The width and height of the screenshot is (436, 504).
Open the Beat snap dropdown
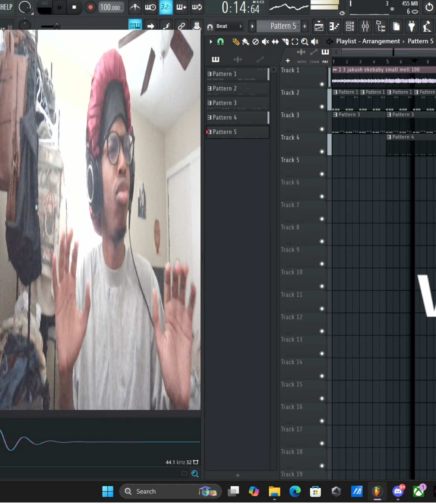[229, 26]
